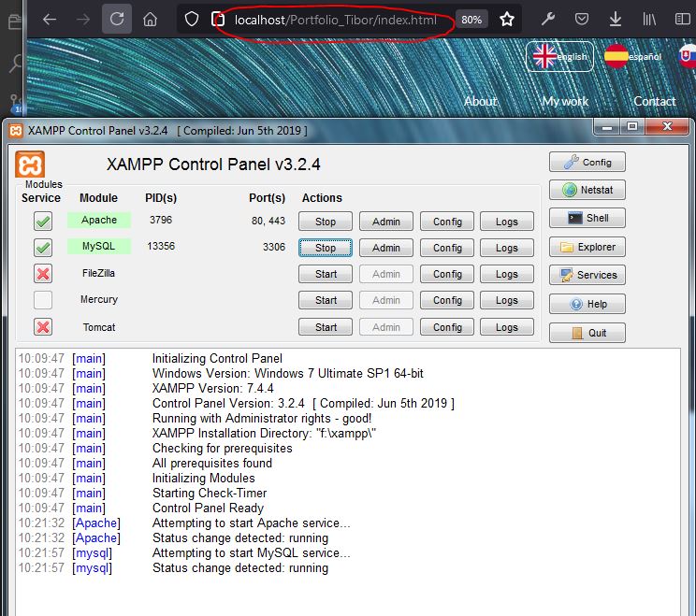Click the 'Control Panel Ready' log line
This screenshot has height=616, width=696.
pyautogui.click(x=209, y=508)
